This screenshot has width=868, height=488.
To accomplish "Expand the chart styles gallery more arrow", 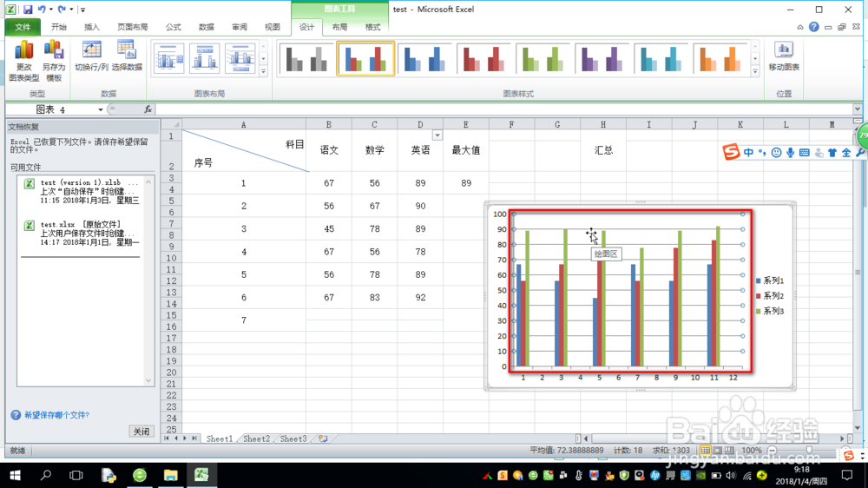I will [755, 71].
